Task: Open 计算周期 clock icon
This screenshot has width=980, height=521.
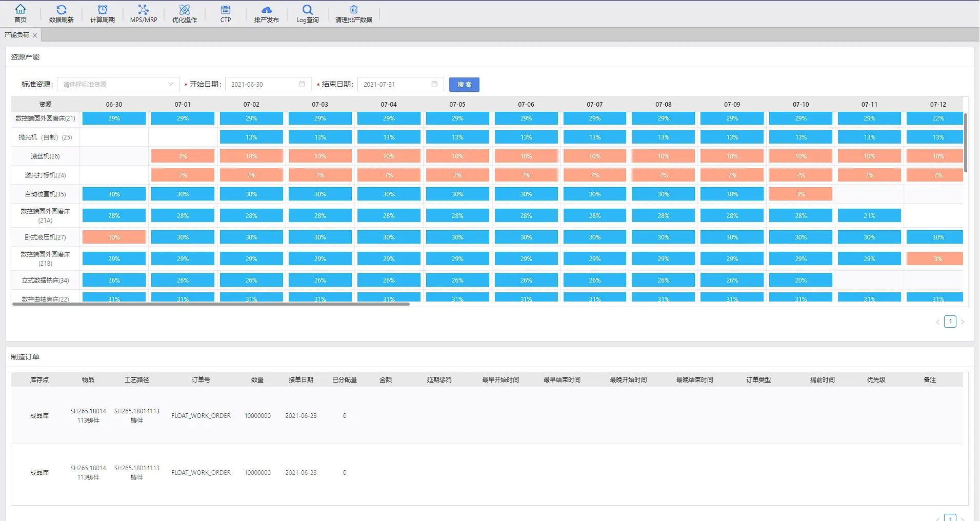Action: click(x=103, y=9)
